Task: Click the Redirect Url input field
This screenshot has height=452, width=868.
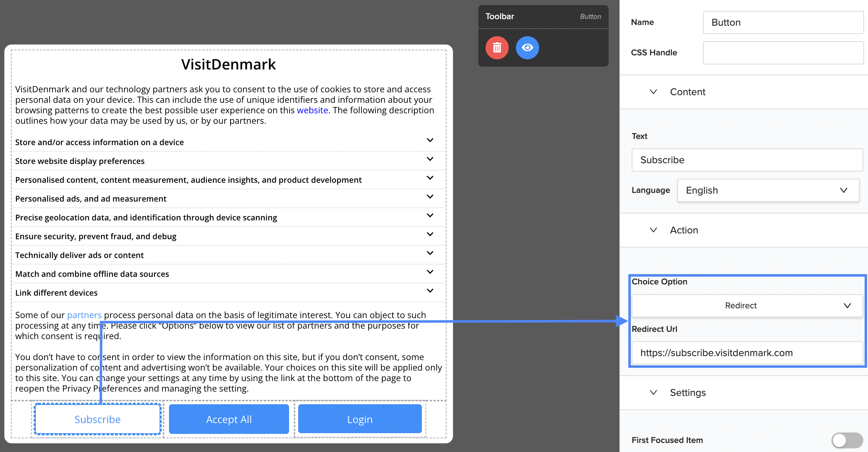Action: tap(747, 353)
